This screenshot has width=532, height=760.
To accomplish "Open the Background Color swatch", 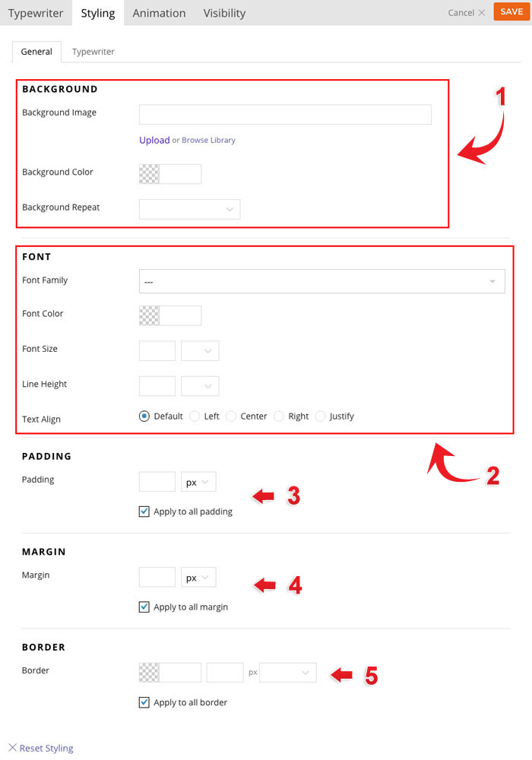I will 150,174.
